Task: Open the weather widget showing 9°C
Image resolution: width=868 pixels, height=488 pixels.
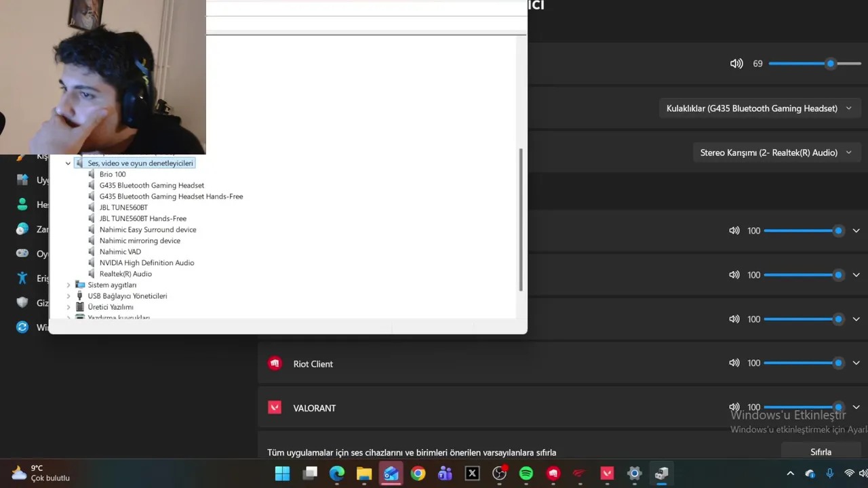Action: point(42,473)
